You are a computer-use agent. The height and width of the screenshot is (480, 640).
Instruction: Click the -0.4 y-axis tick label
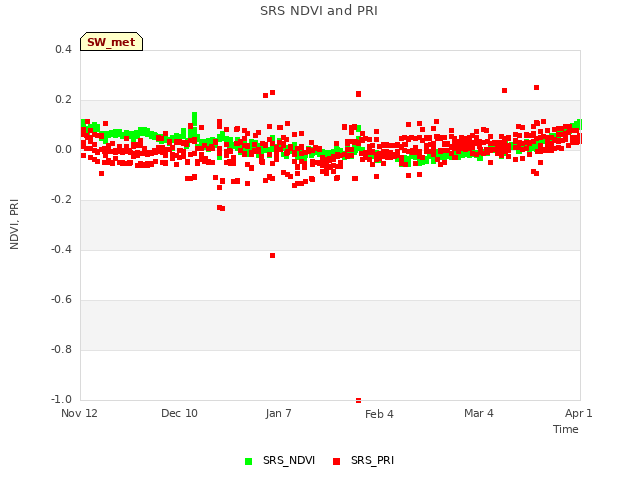61,249
